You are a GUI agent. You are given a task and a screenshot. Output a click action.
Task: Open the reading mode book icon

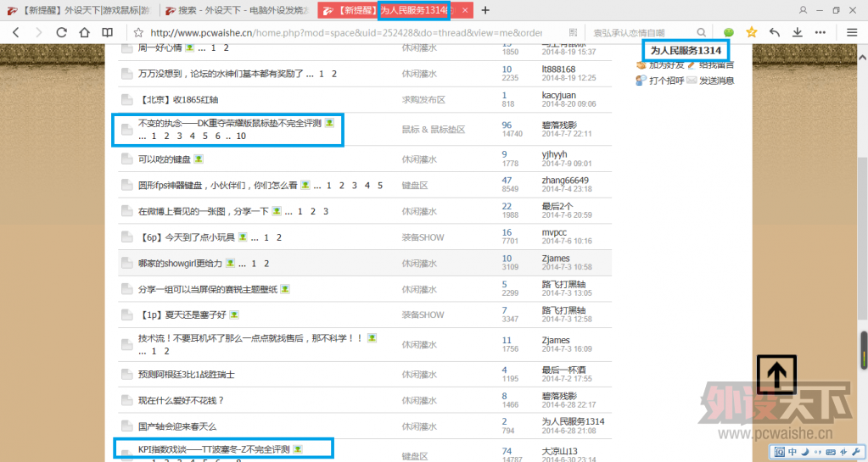coord(108,33)
